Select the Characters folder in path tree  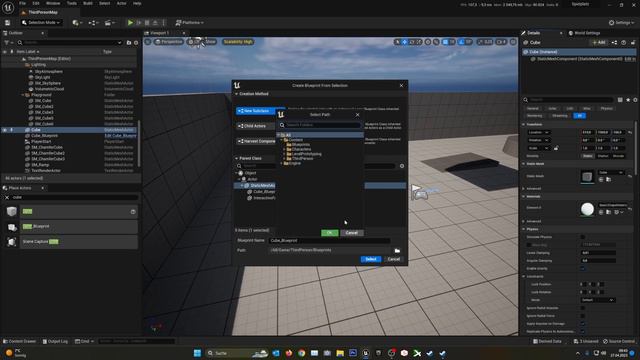click(301, 149)
